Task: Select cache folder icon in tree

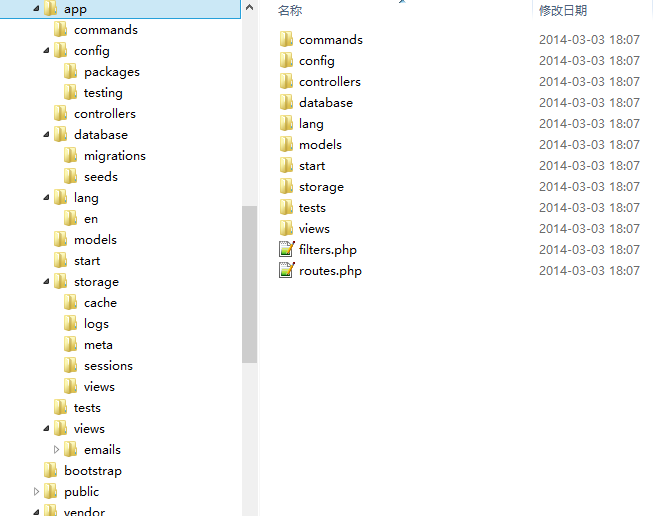Action: click(70, 302)
